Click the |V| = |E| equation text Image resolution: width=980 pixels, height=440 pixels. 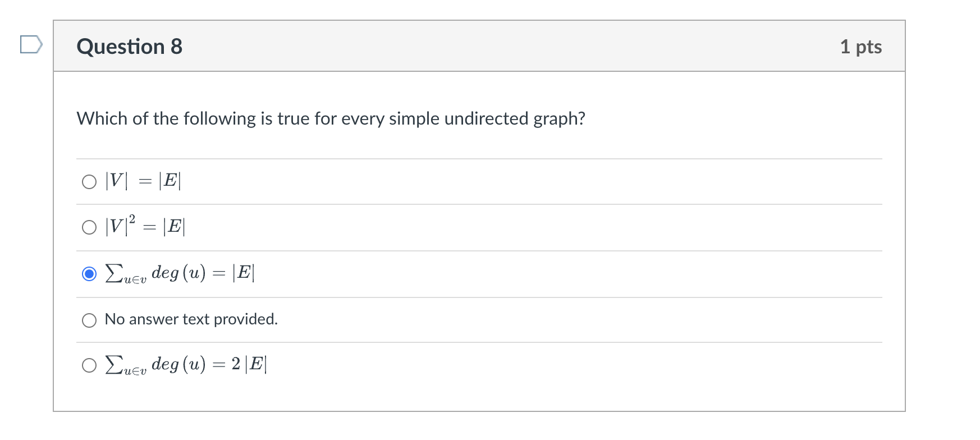pyautogui.click(x=143, y=181)
